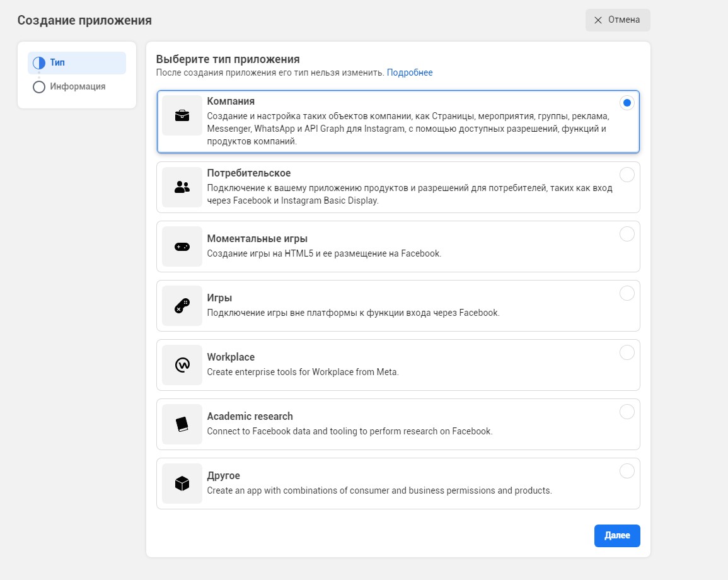Click description about consumer and business permissions
The image size is (728, 580).
coord(379,490)
